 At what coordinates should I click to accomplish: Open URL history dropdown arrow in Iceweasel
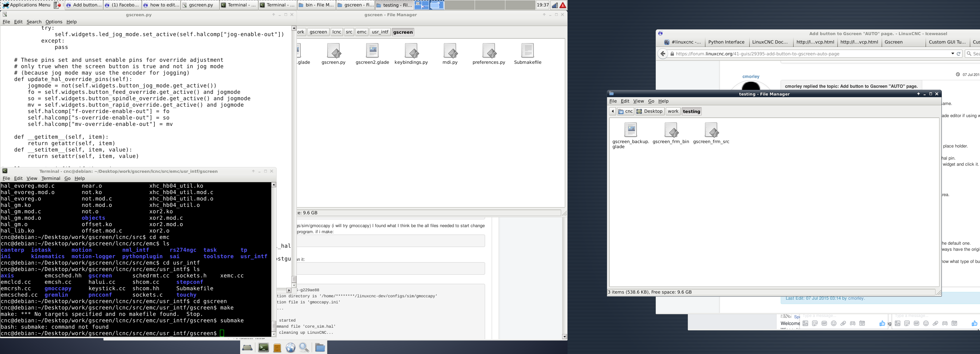(953, 54)
